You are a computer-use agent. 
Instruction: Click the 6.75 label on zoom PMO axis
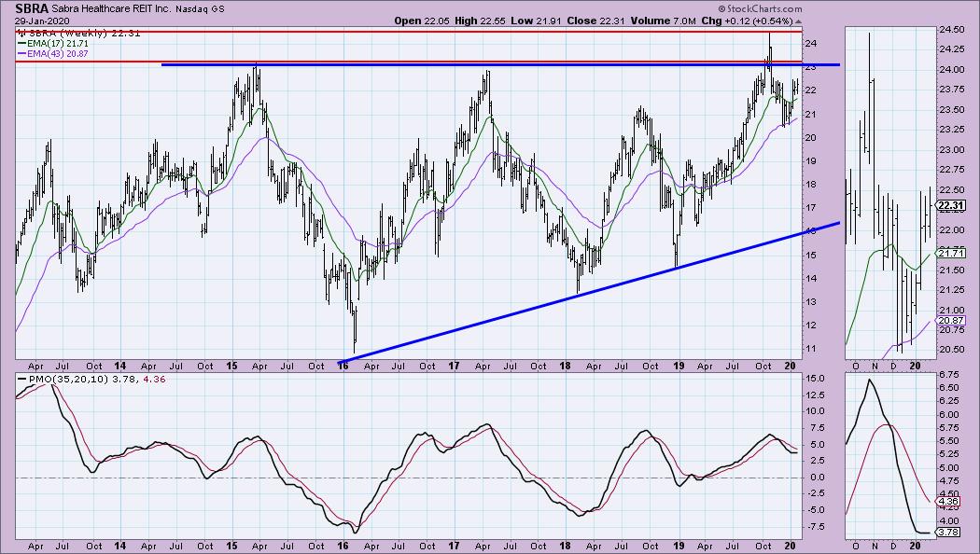[948, 375]
